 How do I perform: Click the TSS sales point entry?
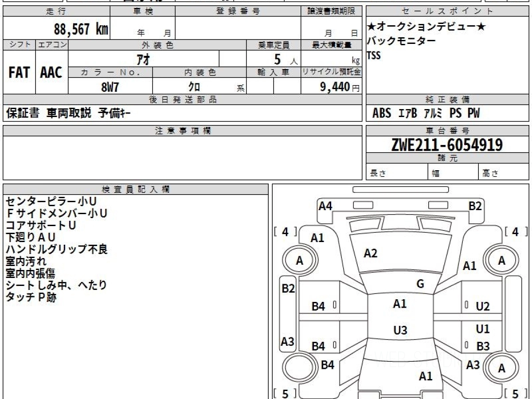[374, 55]
